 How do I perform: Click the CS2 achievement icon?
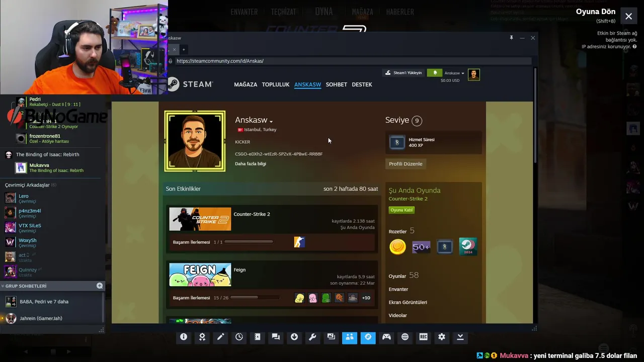[299, 242]
